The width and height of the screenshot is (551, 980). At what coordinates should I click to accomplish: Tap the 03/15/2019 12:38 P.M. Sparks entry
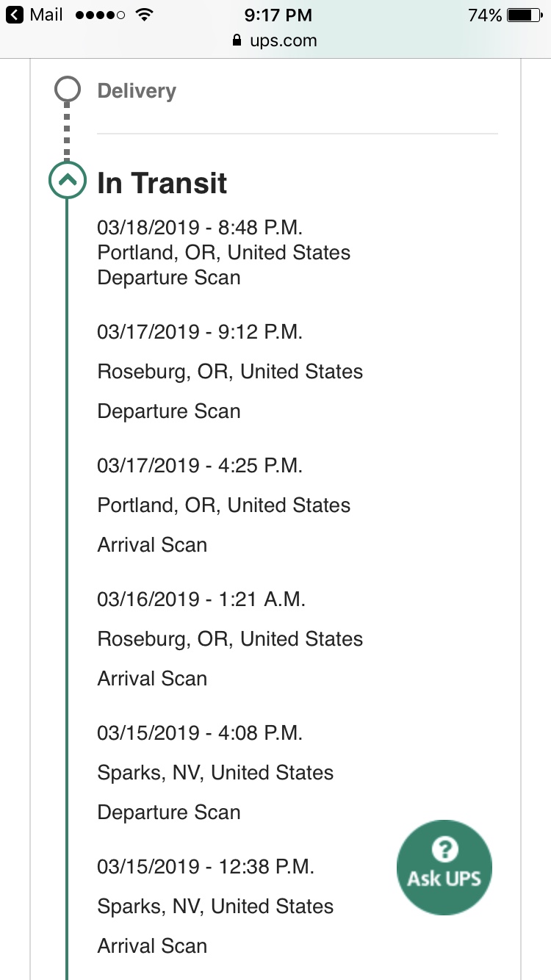[215, 906]
